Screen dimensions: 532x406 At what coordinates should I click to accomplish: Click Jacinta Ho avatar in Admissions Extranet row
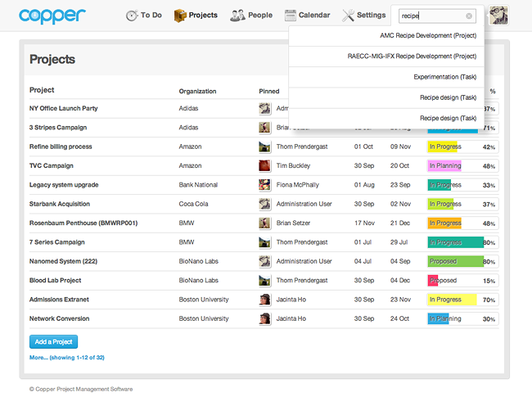(264, 300)
